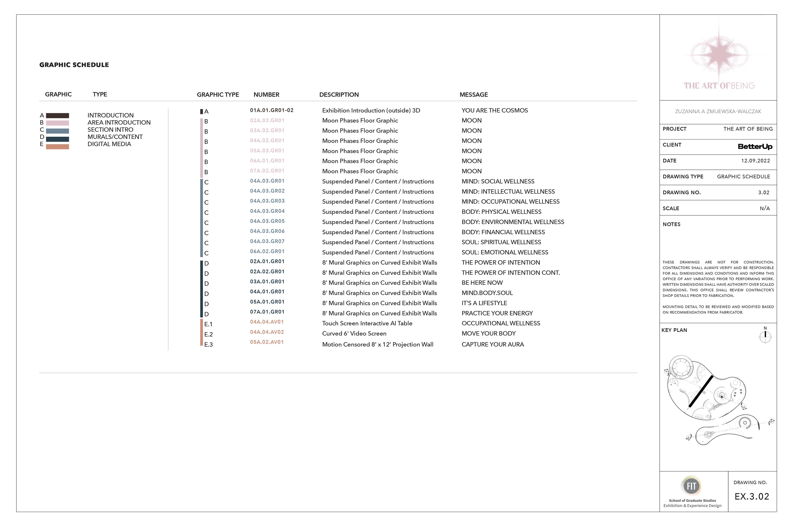812x525 pixels.
Task: Click number 04A.02.GR01
Action: pos(267,140)
